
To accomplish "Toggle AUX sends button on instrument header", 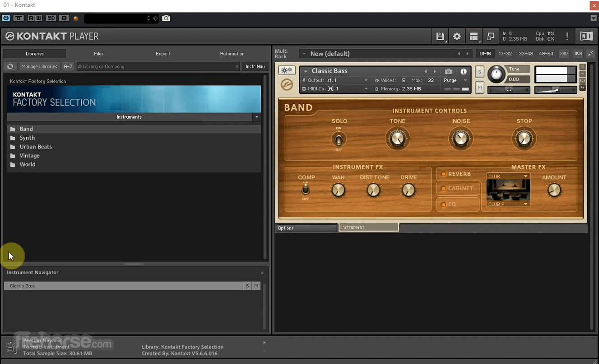I will (x=582, y=81).
